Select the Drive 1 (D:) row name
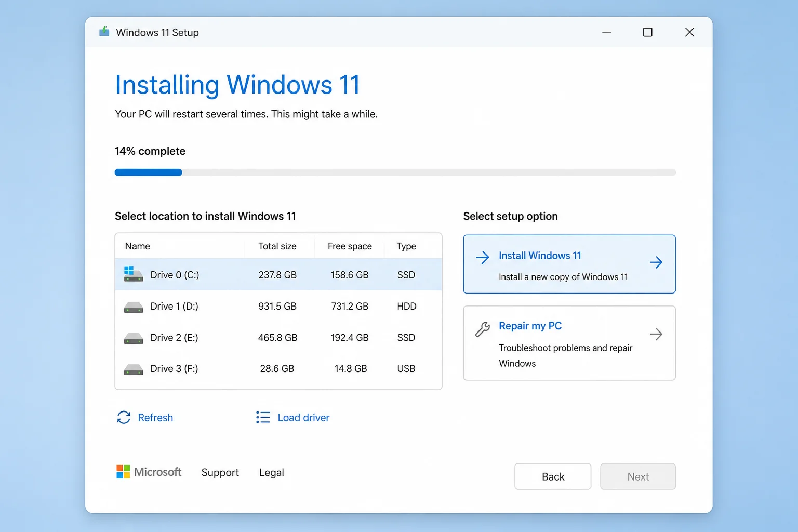The width and height of the screenshot is (798, 532). click(174, 306)
